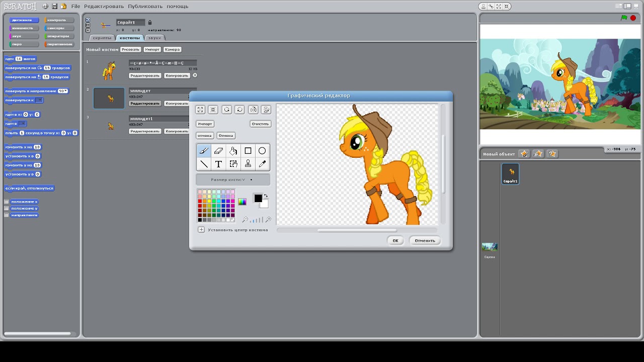The image size is (644, 362).
Task: Open the rainbow color picker swatch
Action: point(242,202)
